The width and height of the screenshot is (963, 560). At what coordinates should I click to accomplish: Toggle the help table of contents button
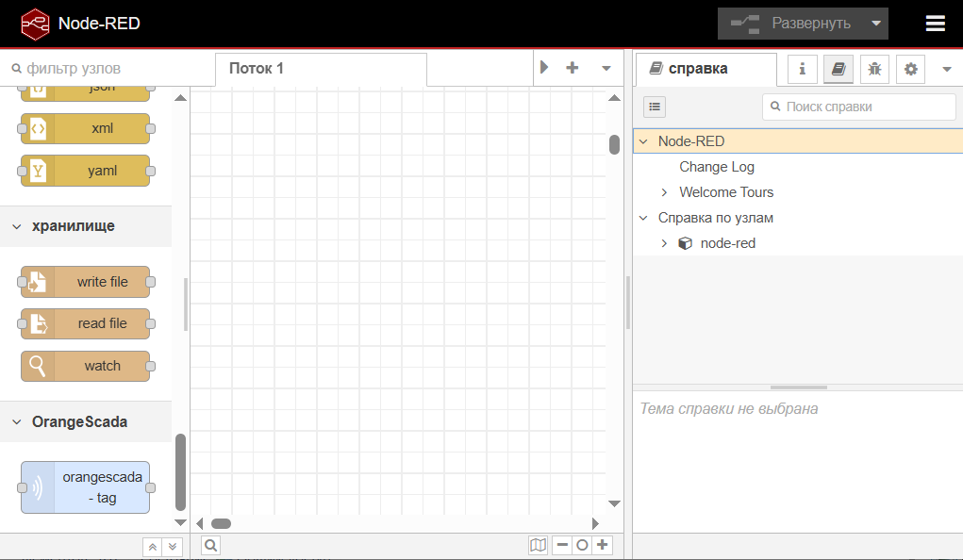pyautogui.click(x=655, y=107)
